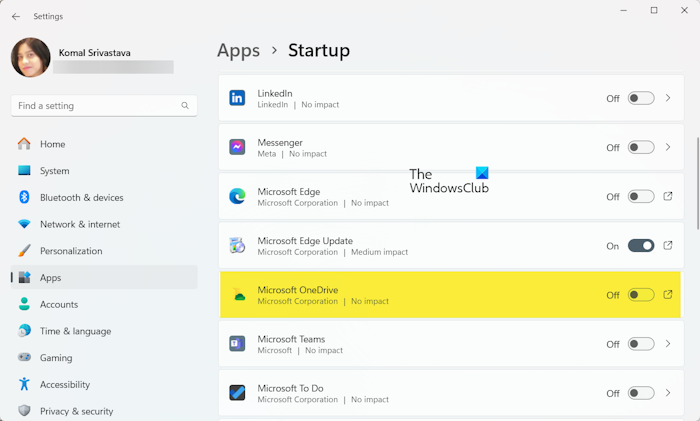Viewport: 700px width, 421px height.
Task: Turn off Microsoft Edge Update startup
Action: click(x=641, y=246)
